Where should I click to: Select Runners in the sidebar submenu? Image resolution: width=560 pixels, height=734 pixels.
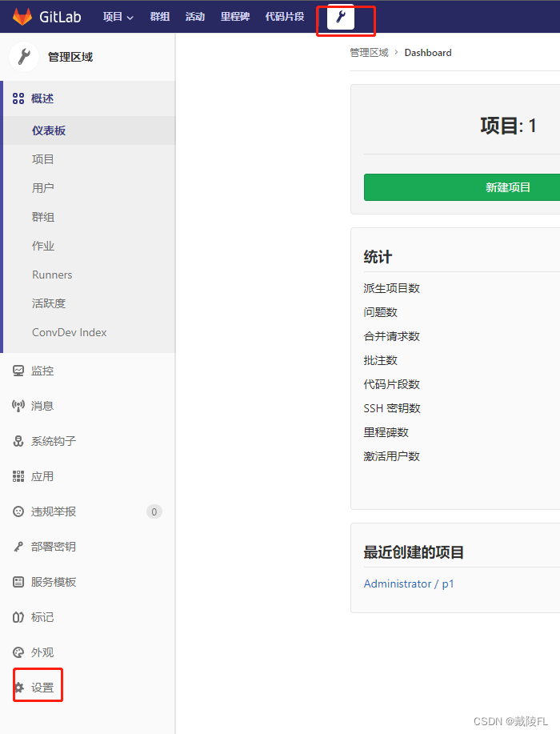(x=52, y=275)
